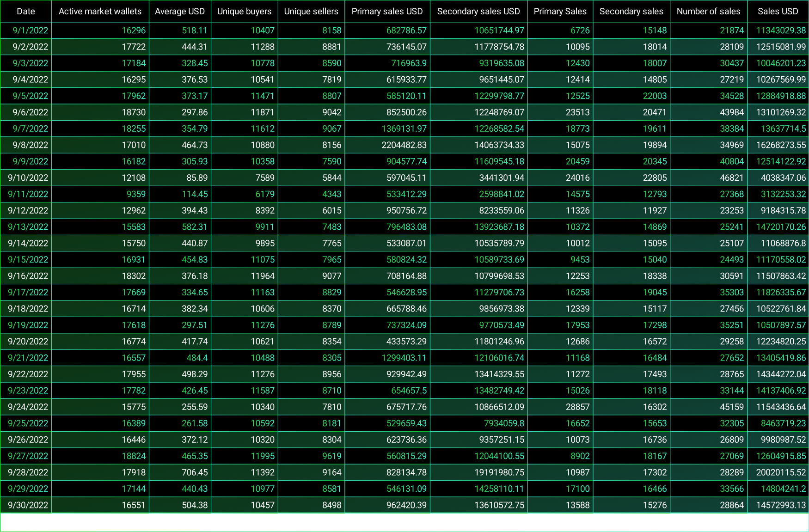Click sales USD value 14572993.13
The height and width of the screenshot is (532, 809).
pos(778,505)
